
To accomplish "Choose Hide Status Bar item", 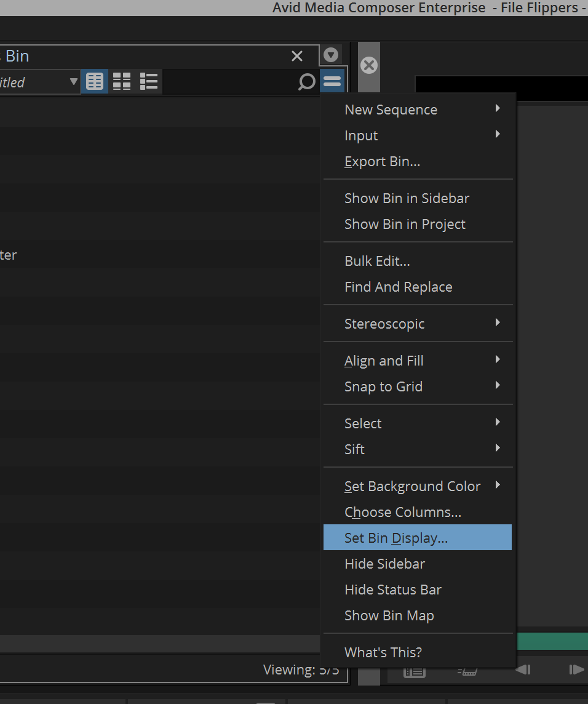I will 418,590.
